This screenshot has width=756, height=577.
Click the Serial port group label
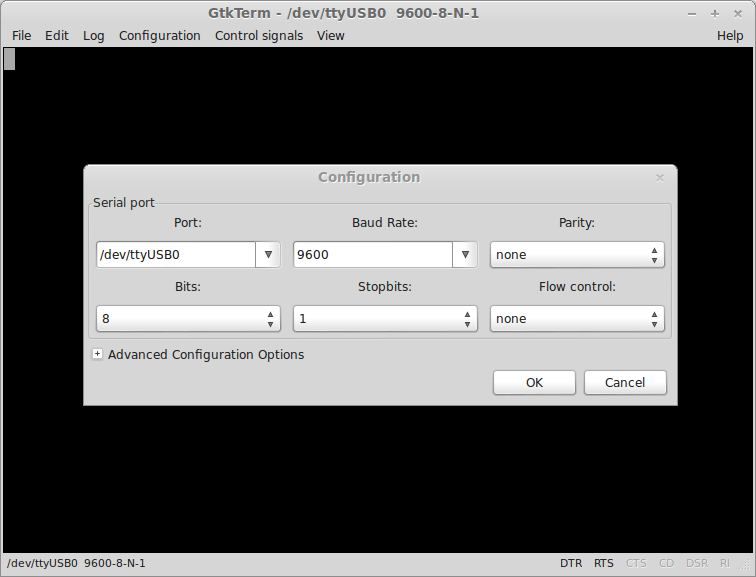(x=124, y=202)
